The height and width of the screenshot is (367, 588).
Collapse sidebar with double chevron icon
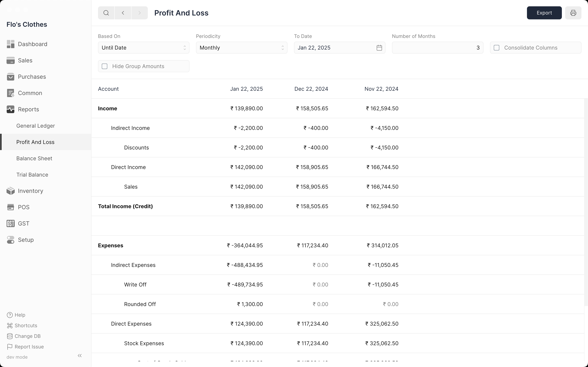point(80,356)
